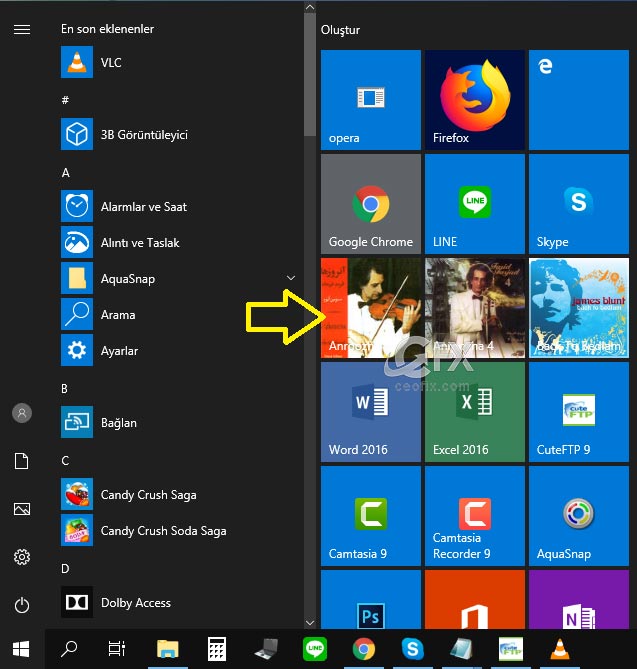Viewport: 637px width, 669px height.
Task: Open the album tile numbered 4
Action: coord(475,308)
